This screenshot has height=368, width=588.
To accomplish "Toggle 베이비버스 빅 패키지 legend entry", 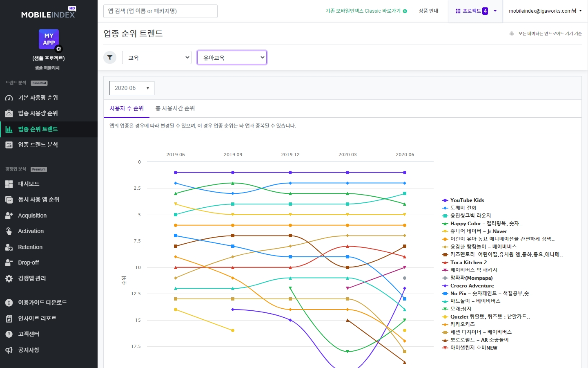I will tap(470, 270).
